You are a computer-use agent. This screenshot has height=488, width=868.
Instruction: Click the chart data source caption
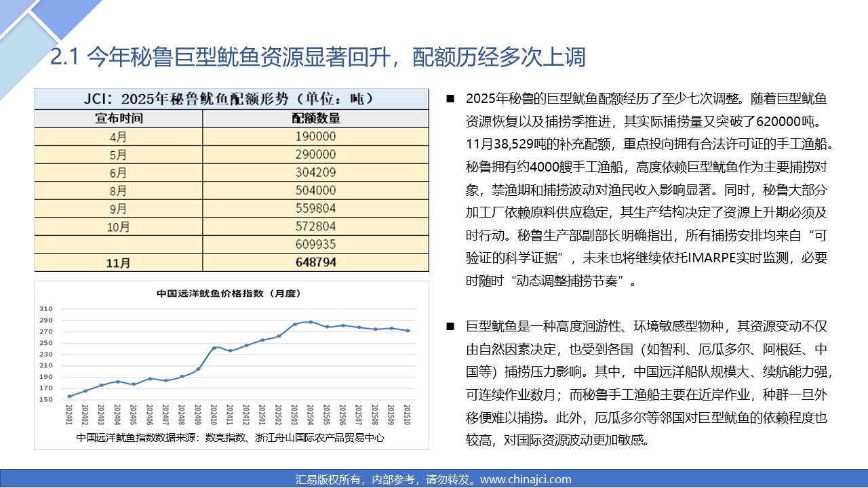click(x=231, y=438)
